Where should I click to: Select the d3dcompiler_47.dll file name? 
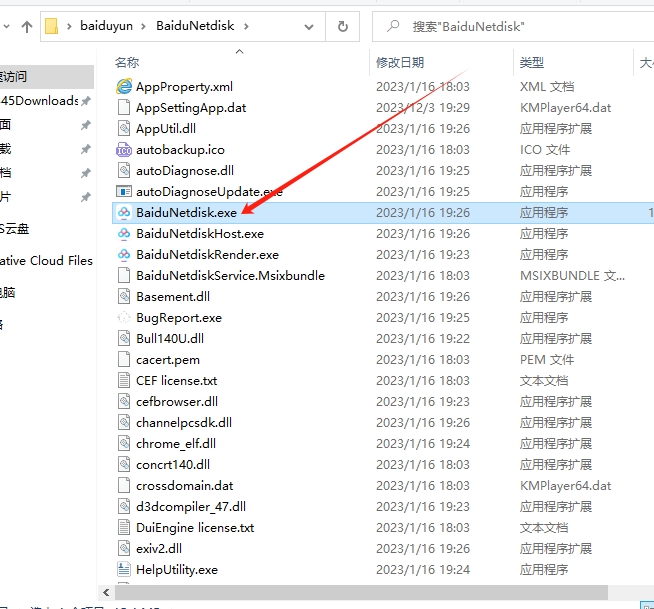191,506
